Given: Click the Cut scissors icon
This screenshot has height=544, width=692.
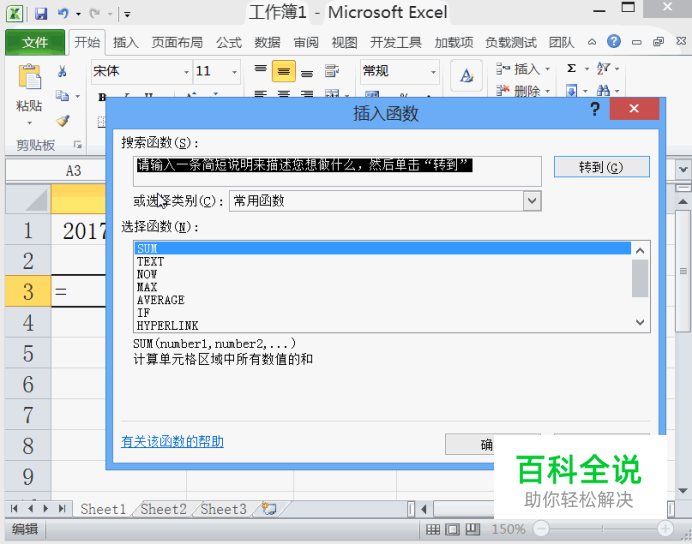Looking at the screenshot, I should tap(62, 71).
